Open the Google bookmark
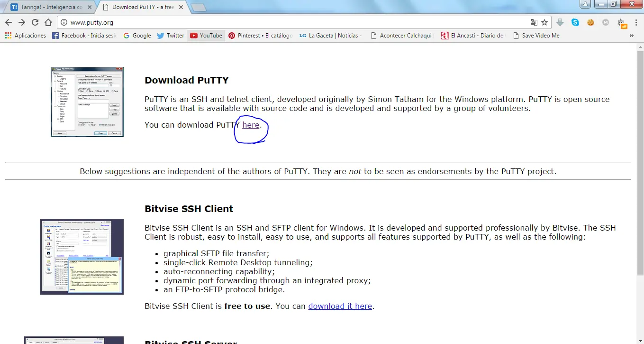 click(137, 36)
